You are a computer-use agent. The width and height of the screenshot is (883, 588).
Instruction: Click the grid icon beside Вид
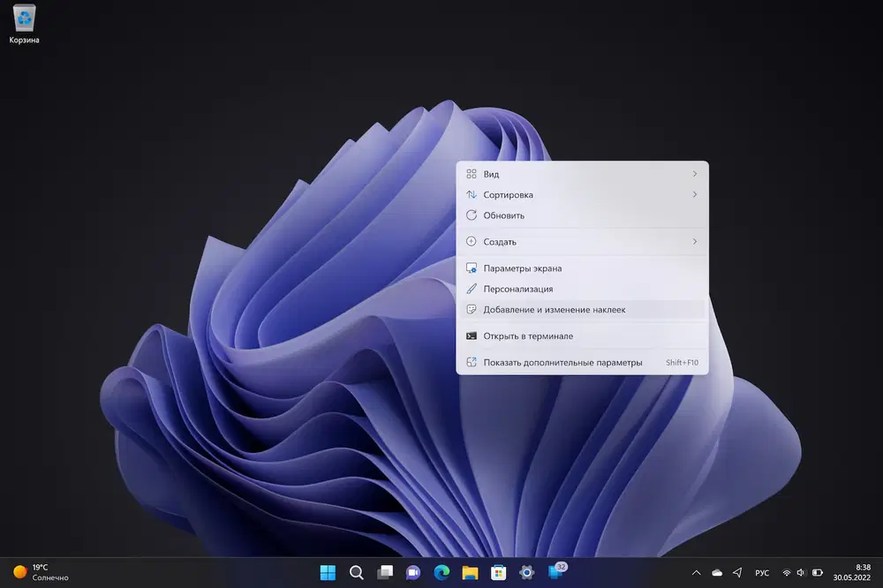[x=472, y=174]
